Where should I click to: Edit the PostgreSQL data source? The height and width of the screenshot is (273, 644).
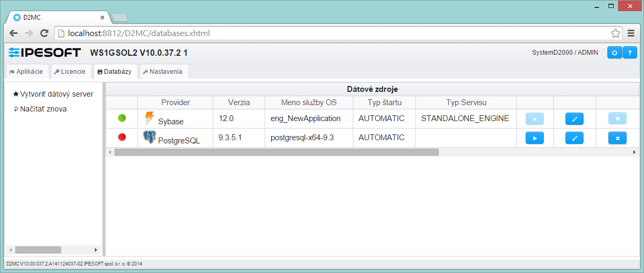coord(575,138)
